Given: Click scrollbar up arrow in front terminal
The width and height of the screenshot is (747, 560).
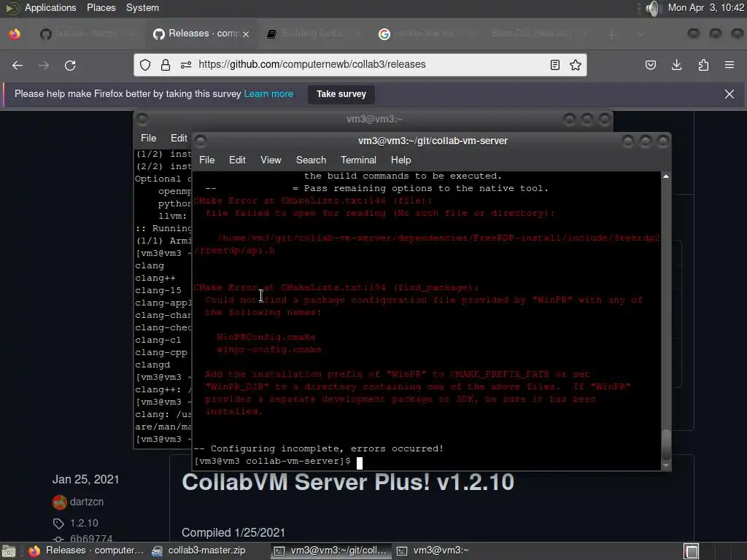Looking at the screenshot, I should pos(666,176).
